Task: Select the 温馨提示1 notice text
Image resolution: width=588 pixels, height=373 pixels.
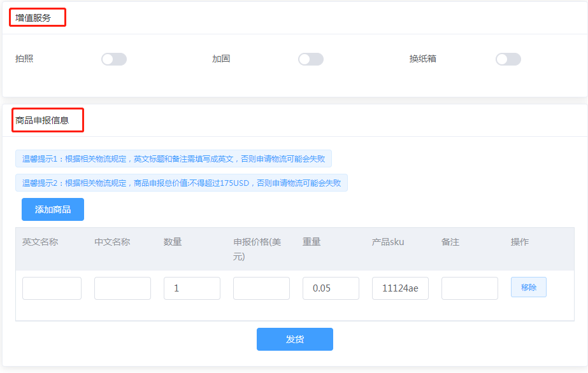Action: [x=174, y=158]
